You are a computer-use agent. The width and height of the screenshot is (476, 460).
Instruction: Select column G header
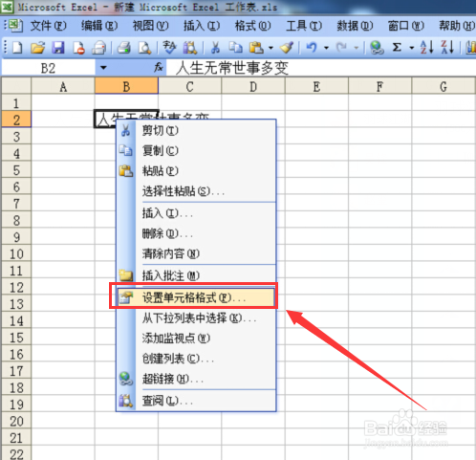pyautogui.click(x=444, y=86)
